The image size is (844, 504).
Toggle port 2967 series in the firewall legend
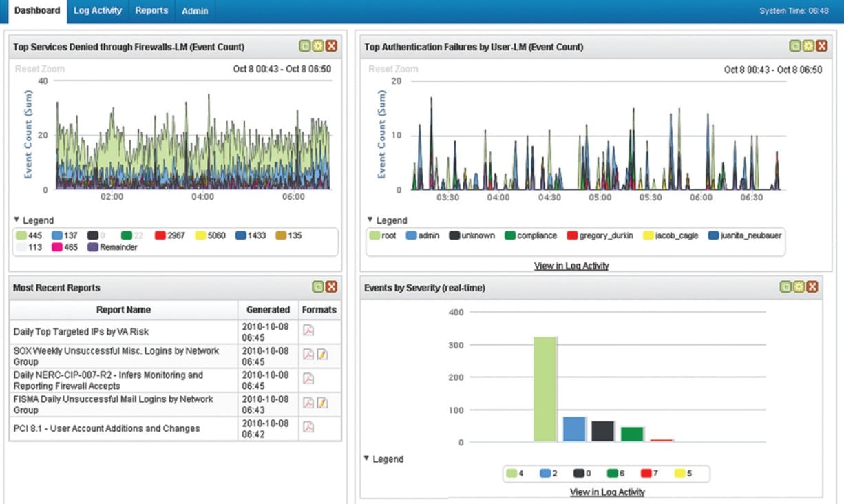169,235
